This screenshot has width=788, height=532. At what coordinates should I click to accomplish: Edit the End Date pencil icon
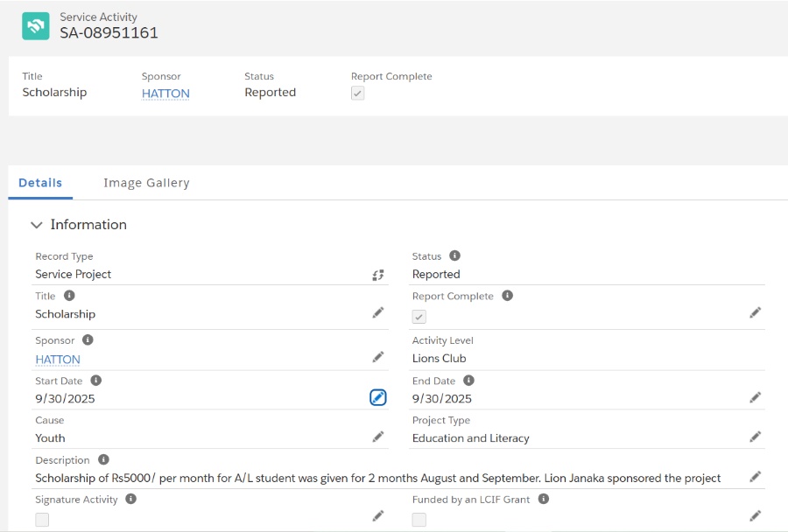coord(755,397)
